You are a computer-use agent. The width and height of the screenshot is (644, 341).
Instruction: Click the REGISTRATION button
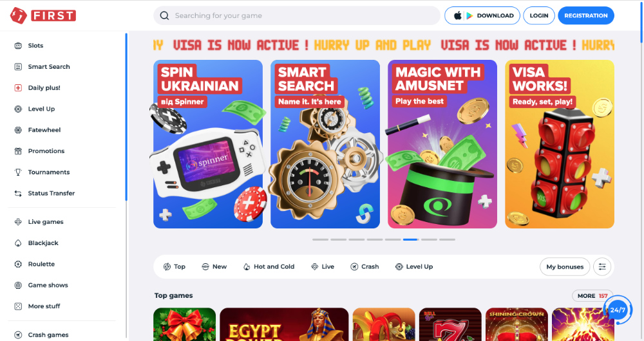coord(585,15)
